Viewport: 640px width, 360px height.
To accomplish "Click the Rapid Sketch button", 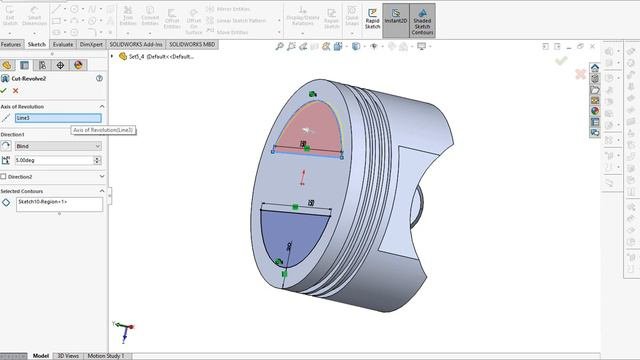I will 372,19.
